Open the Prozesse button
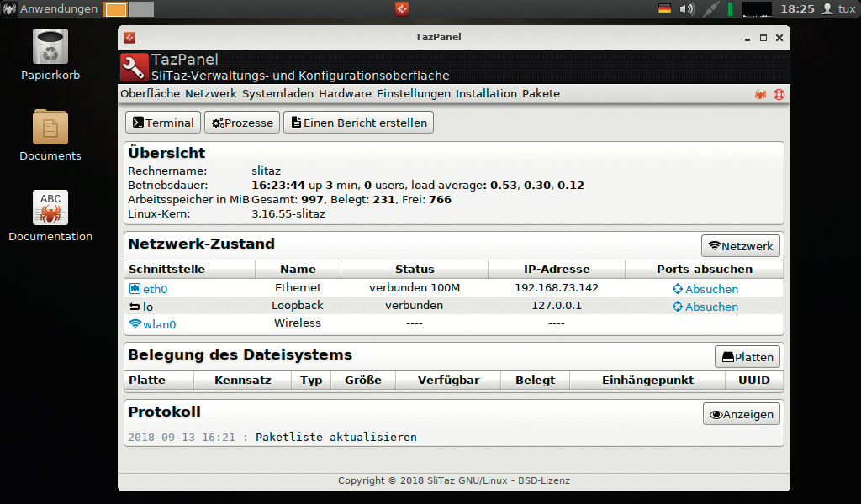Viewport: 861px width, 504px height. [x=242, y=123]
